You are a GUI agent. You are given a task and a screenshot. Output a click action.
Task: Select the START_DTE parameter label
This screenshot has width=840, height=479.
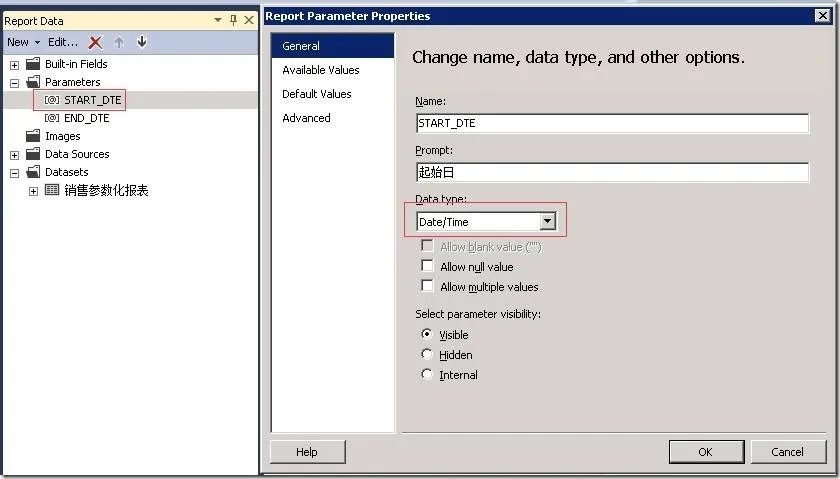coord(93,100)
